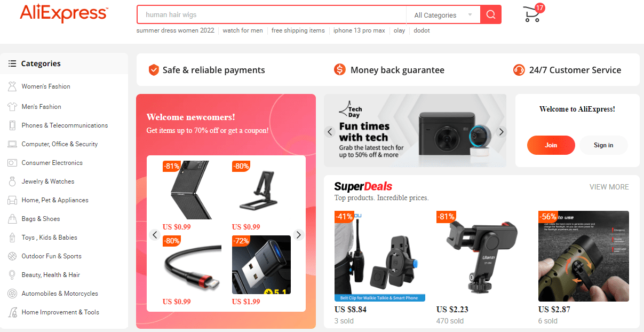
Task: Open VIEW MORE SuperDeals link
Action: [609, 187]
